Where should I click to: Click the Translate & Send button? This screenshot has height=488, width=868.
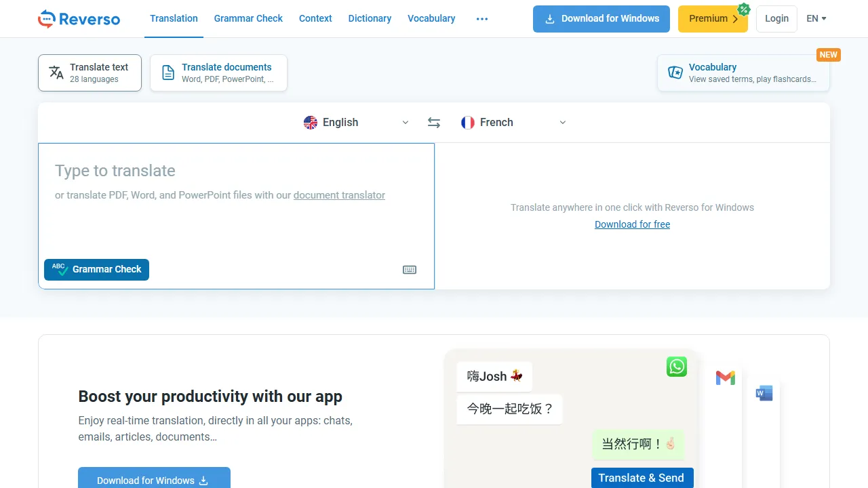click(642, 478)
